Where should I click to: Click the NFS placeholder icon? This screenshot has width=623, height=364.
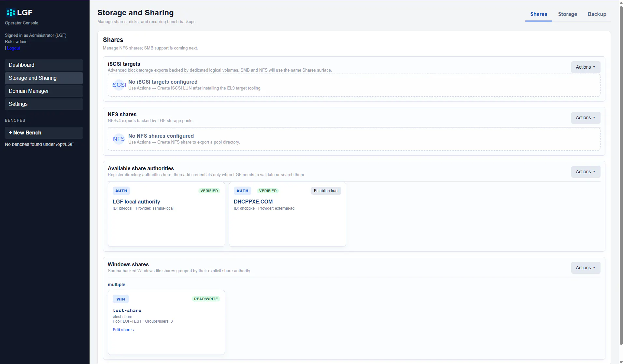coord(119,139)
